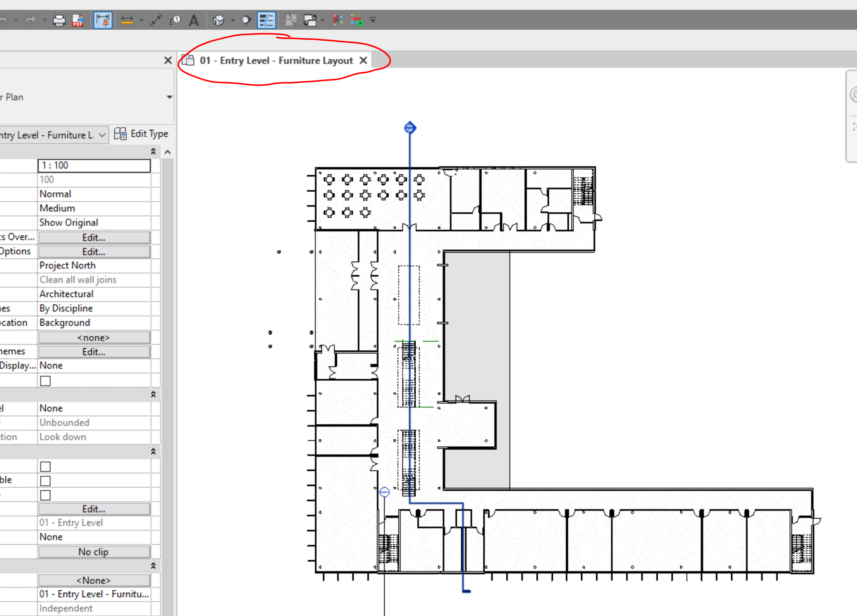Export to PDF with the red PDF icon
This screenshot has height=616, width=857.
click(x=78, y=20)
